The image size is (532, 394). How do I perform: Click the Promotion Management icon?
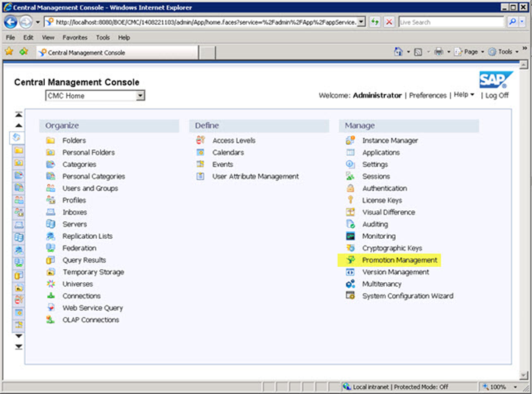pos(350,260)
